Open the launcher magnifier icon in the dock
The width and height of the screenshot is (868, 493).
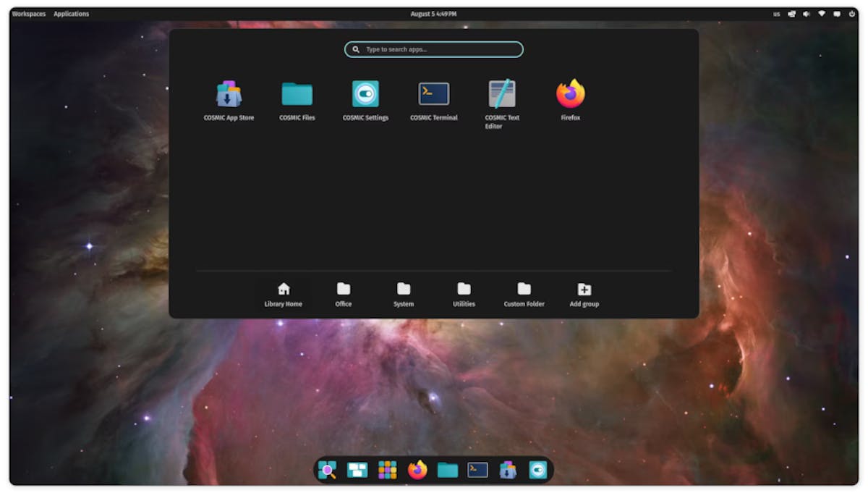tap(327, 471)
